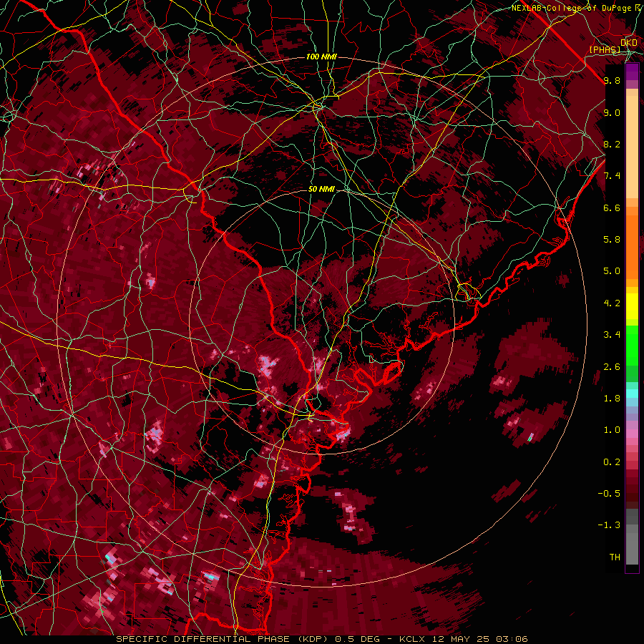Select the bottom Specific Differential Phase caption
This screenshot has width=644, height=644.
coord(321,639)
